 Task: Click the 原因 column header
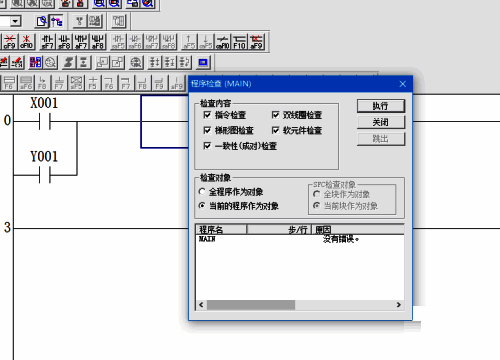pos(358,229)
